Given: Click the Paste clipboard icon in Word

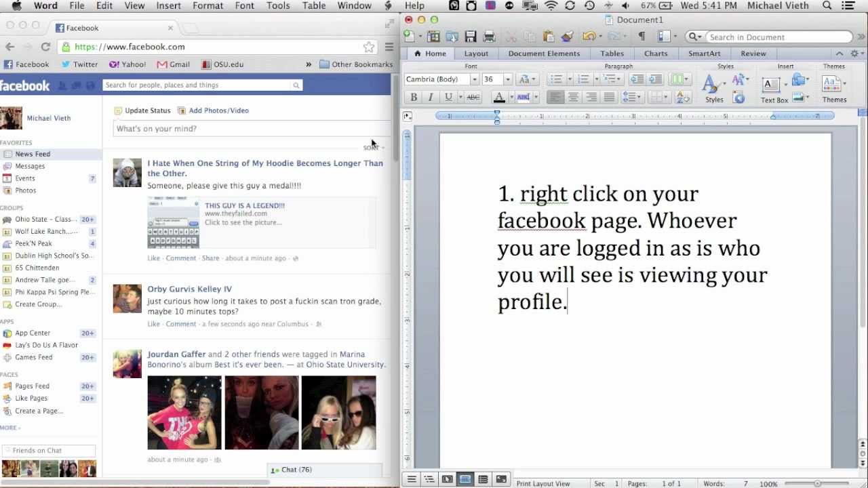Looking at the screenshot, I should click(x=549, y=37).
